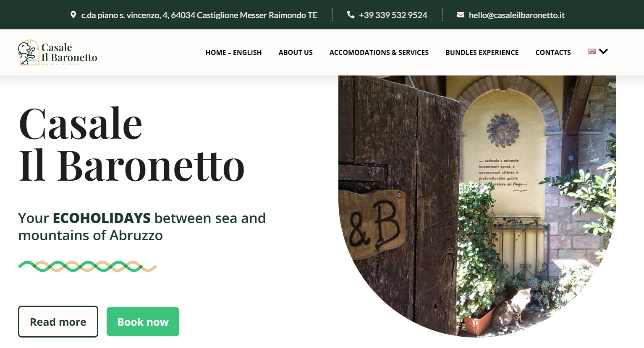The image size is (644, 348).
Task: Click the Casale Il Baronetto main heading
Action: pos(131,145)
